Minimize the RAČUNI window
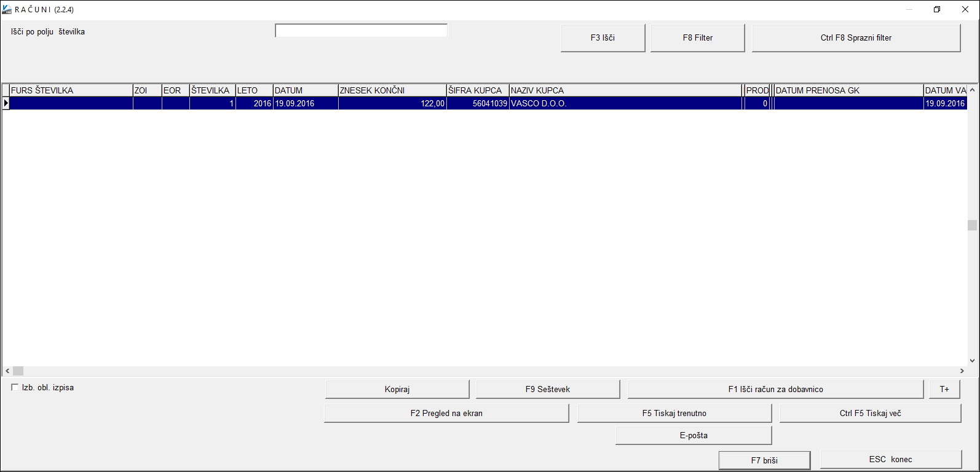Image resolution: width=980 pixels, height=472 pixels. 909,10
